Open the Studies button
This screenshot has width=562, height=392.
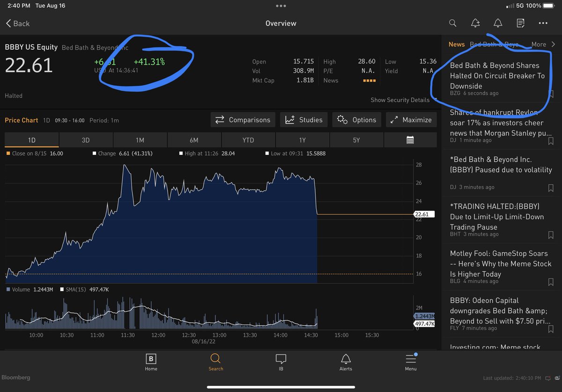(303, 120)
